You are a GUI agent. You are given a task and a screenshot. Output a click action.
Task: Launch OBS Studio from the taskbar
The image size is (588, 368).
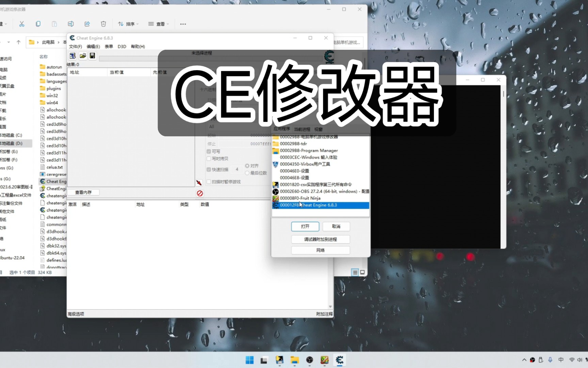click(x=309, y=360)
